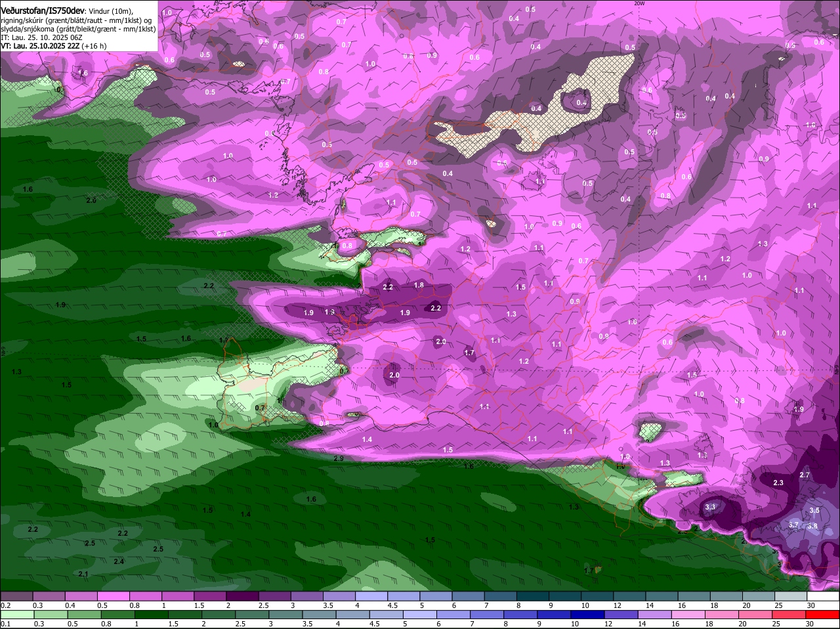
Task: Click the 3.3 value on the map
Action: point(710,508)
